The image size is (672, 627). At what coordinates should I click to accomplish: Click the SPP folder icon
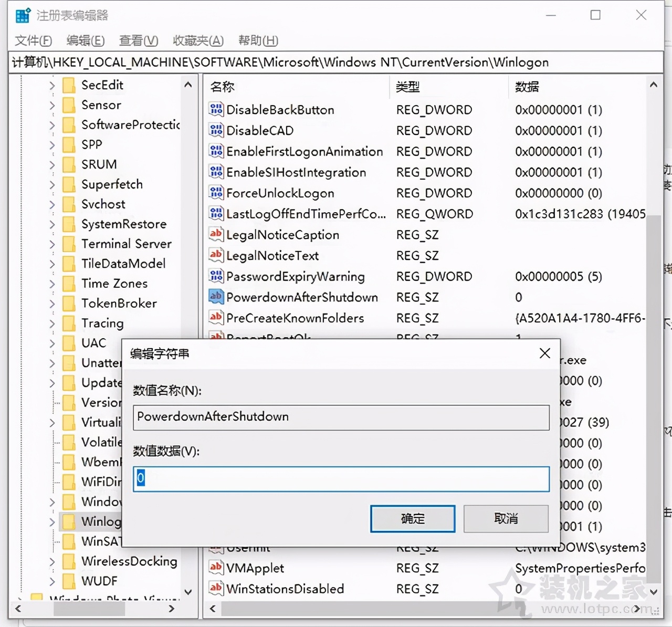69,144
